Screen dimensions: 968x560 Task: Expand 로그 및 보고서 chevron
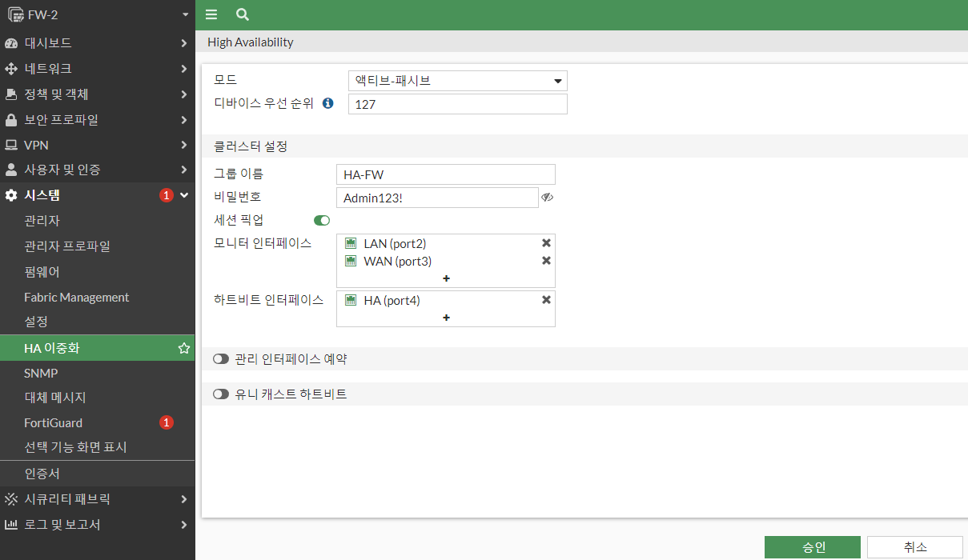tap(184, 525)
